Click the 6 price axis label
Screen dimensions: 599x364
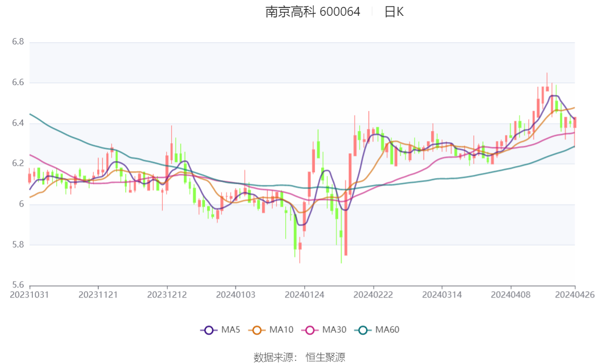pyautogui.click(x=21, y=204)
